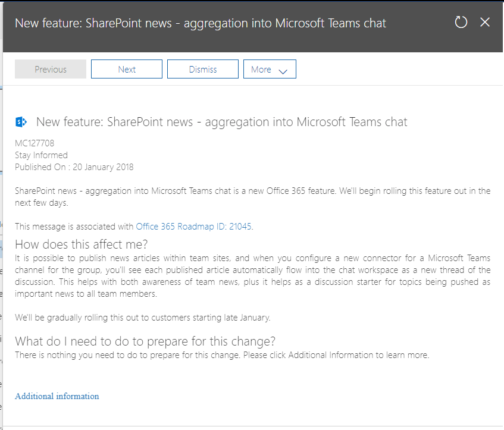The height and width of the screenshot is (430, 504).
Task: Click the SharePoint logo icon beside the title
Action: (x=21, y=122)
